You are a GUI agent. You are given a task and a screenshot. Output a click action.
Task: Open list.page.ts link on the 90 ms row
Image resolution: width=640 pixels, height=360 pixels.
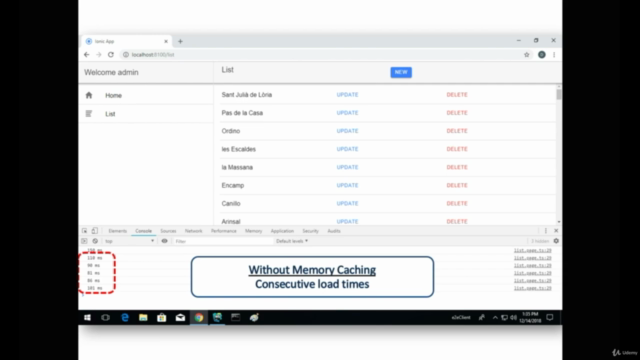(x=533, y=265)
